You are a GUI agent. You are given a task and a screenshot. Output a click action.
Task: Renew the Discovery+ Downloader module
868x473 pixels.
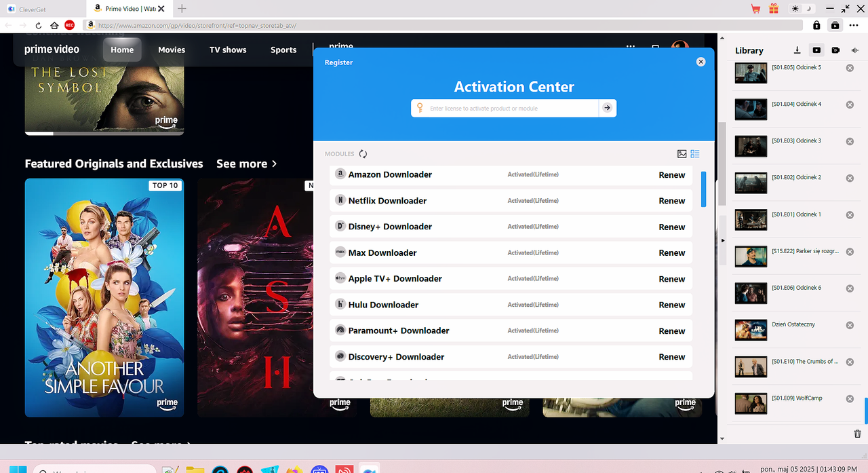click(672, 357)
